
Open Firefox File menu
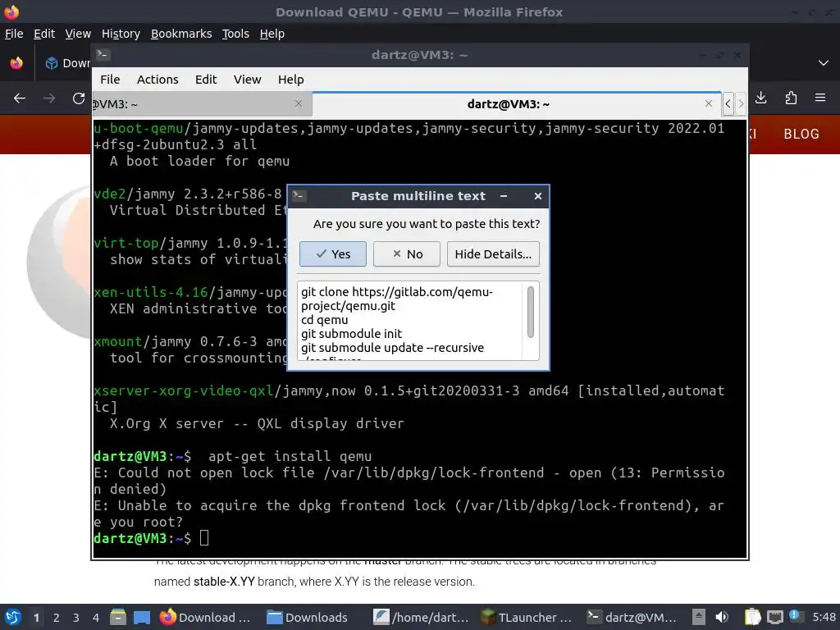tap(14, 34)
